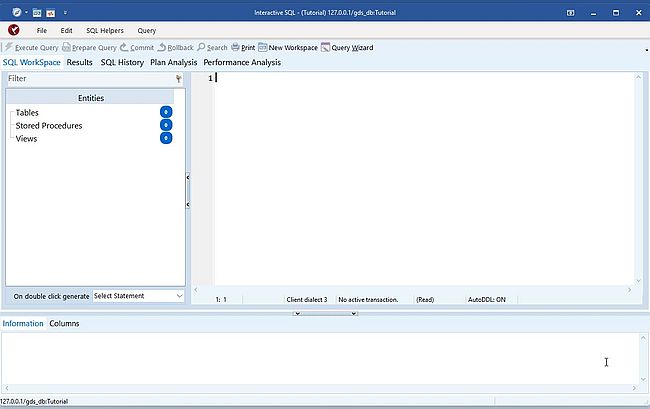Click Information panel scrollbar down arrow
The width and height of the screenshot is (650, 409).
pos(643,379)
